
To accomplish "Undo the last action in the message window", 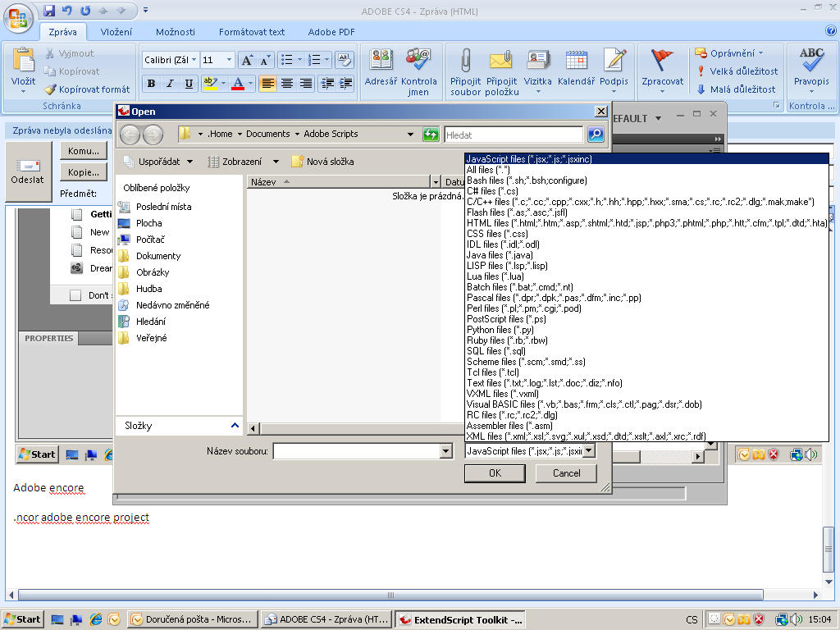I will (67, 10).
